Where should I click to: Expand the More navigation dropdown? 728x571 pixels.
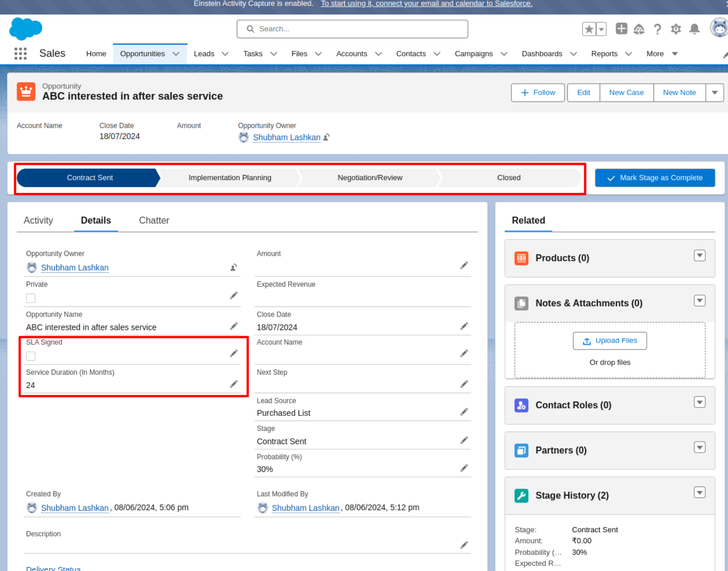click(675, 54)
